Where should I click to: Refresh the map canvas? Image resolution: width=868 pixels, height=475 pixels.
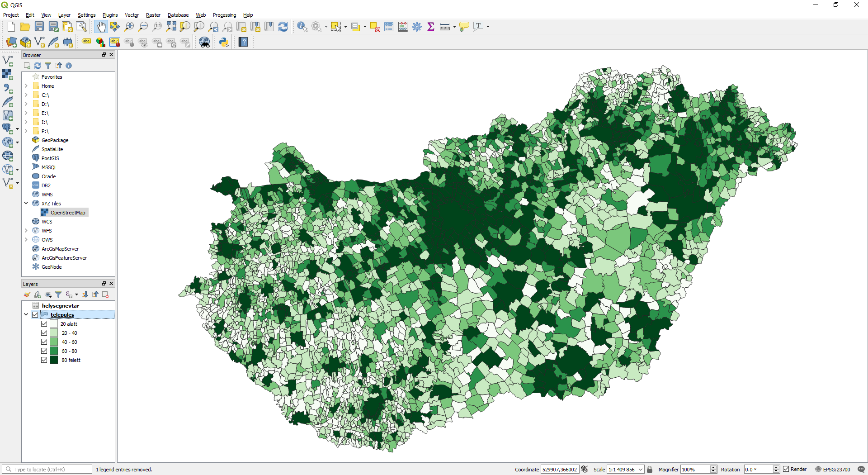click(x=283, y=27)
